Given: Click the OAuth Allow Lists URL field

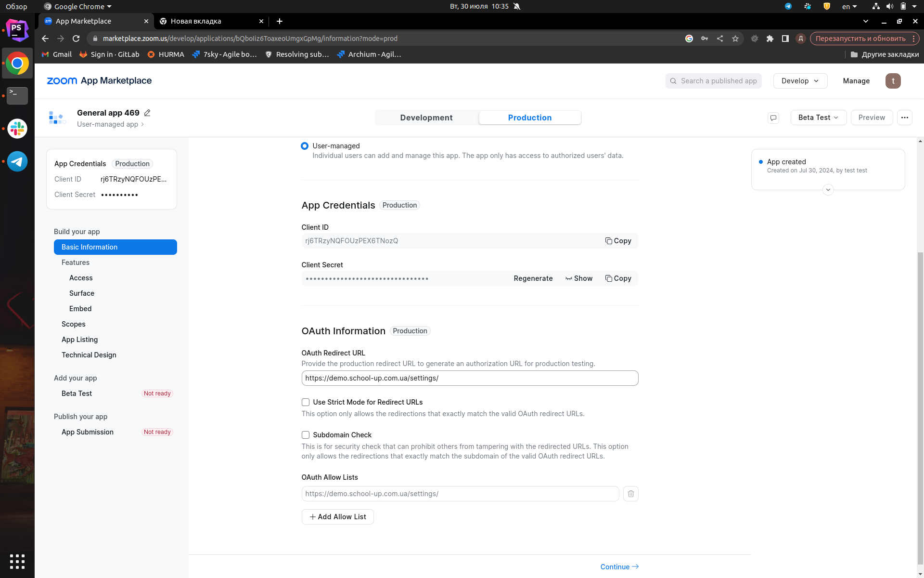Looking at the screenshot, I should tap(460, 494).
